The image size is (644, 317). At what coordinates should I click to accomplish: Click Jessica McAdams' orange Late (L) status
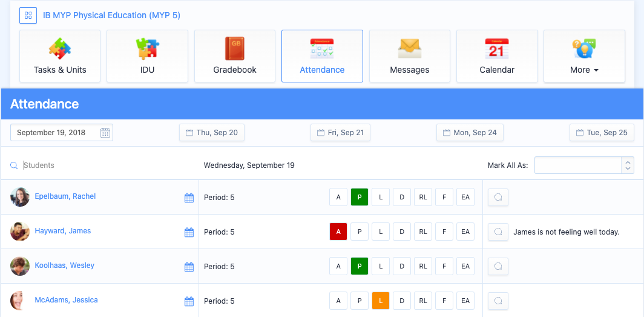(381, 301)
